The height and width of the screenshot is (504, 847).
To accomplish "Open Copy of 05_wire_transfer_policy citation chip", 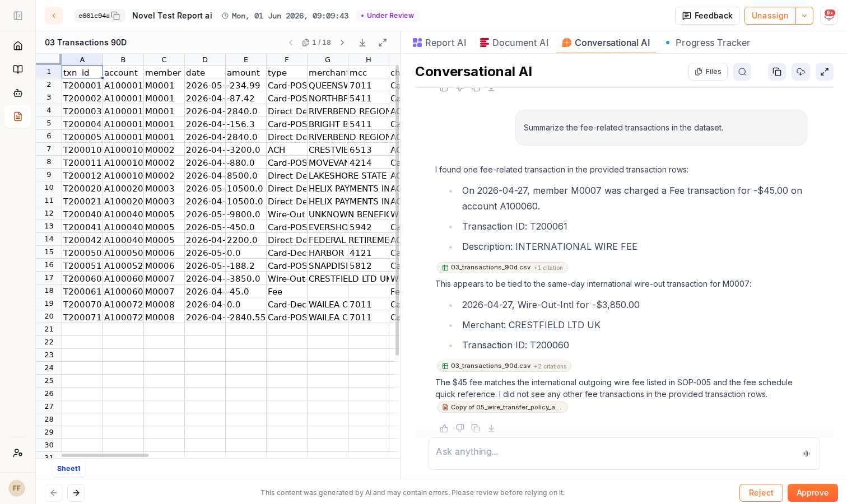I will click(502, 407).
